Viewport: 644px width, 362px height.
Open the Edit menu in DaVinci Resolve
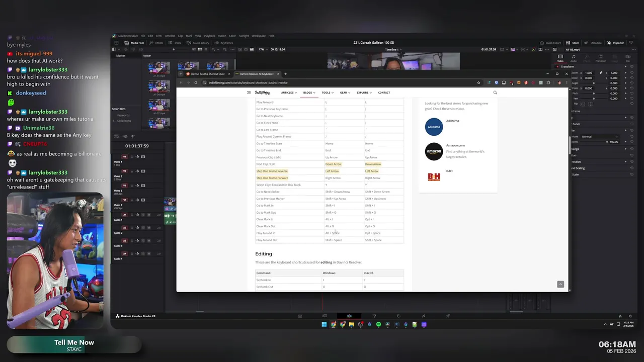[x=150, y=36]
